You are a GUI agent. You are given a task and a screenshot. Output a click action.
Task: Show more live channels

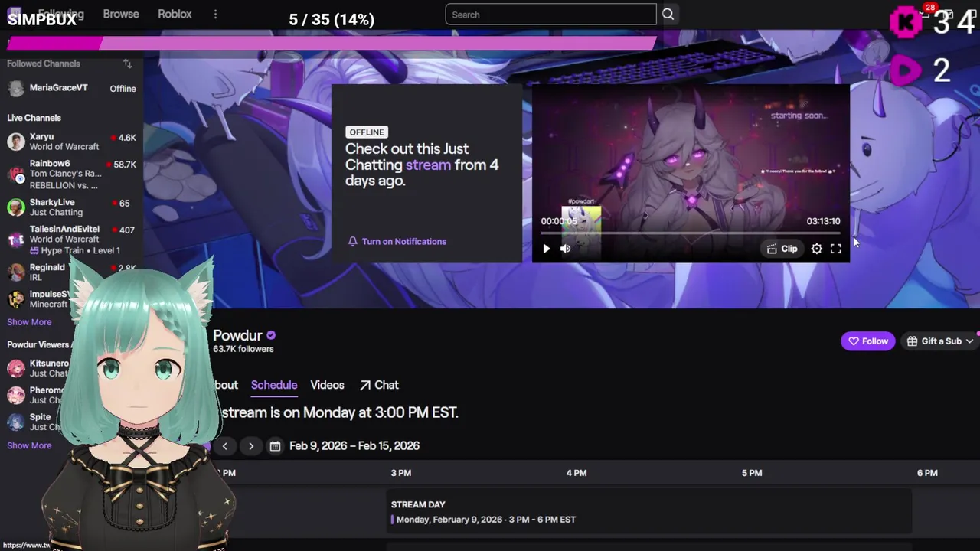pyautogui.click(x=29, y=322)
